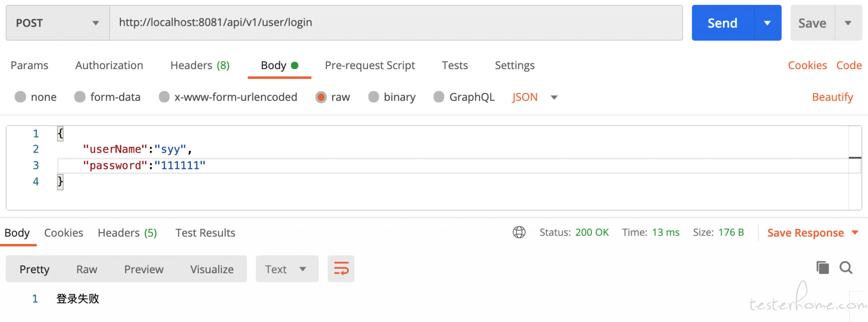
Task: Click the Save request button
Action: pos(812,23)
